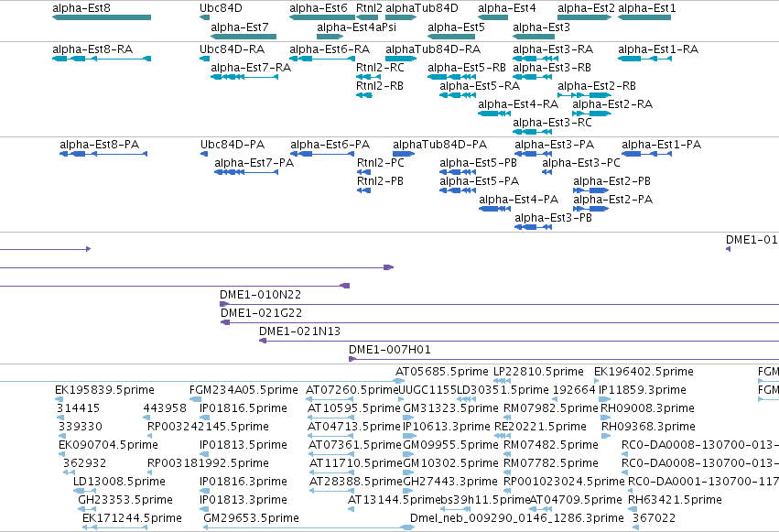Click the alpha-Est2 gene label
The height and width of the screenshot is (532, 779).
[x=586, y=8]
